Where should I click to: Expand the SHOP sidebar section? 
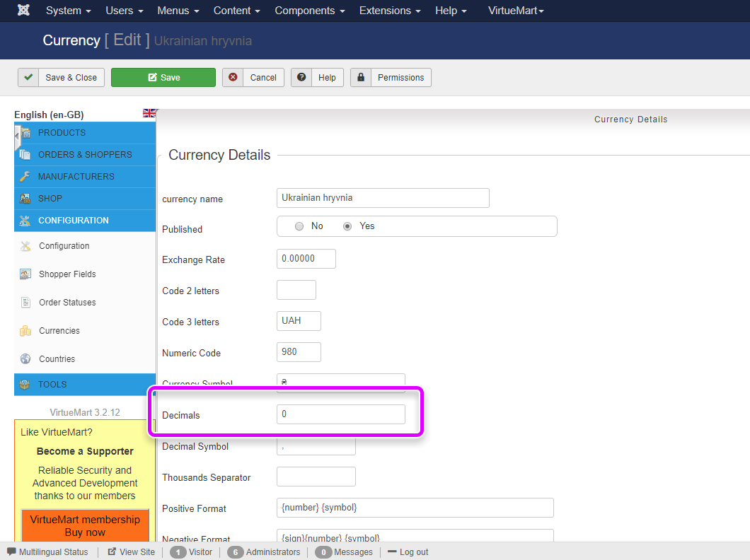(85, 199)
